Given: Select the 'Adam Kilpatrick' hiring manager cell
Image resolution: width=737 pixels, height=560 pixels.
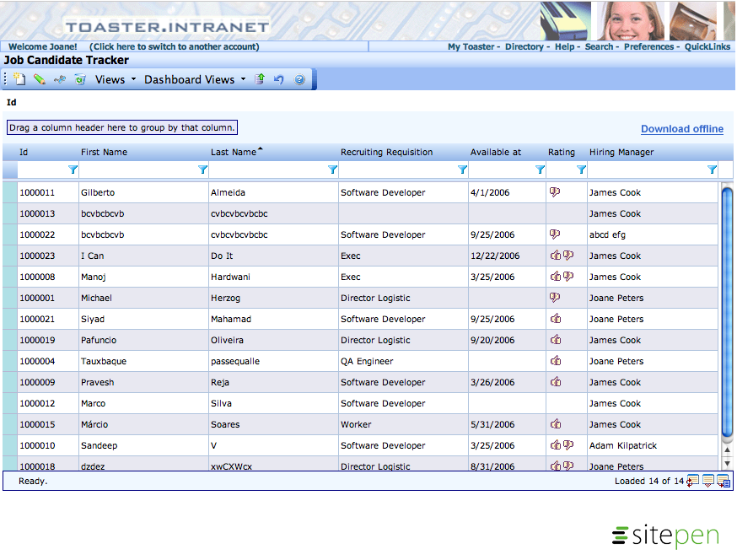Looking at the screenshot, I should [x=653, y=445].
